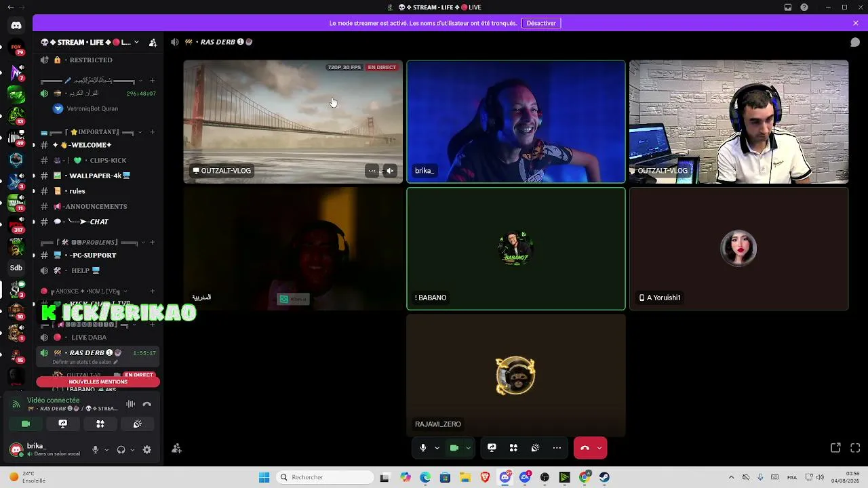Open the CHAT text channel
The width and height of the screenshot is (868, 488).
coord(98,222)
